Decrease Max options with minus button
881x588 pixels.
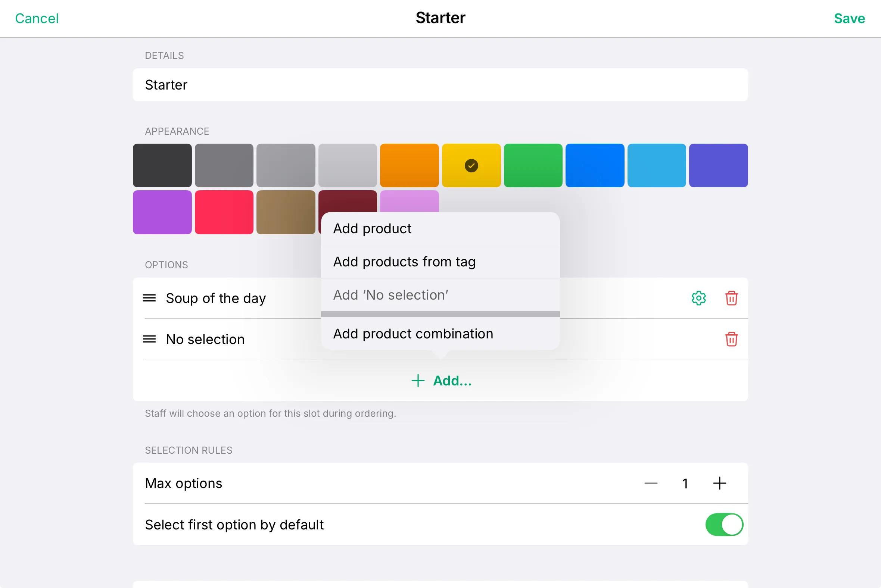point(651,484)
